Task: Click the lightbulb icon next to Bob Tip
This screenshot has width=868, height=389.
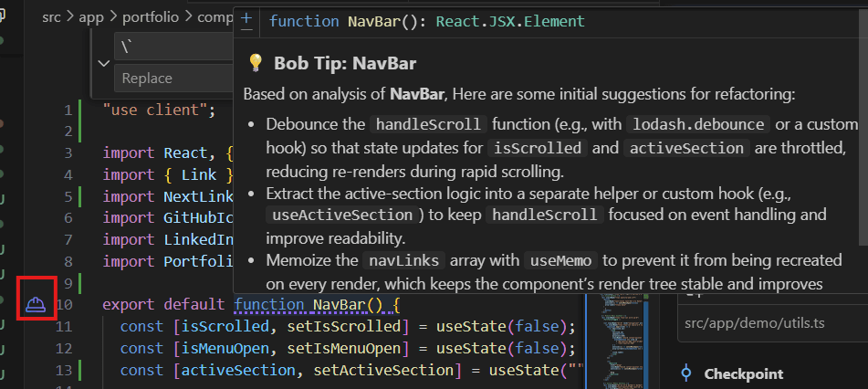Action: tap(256, 63)
